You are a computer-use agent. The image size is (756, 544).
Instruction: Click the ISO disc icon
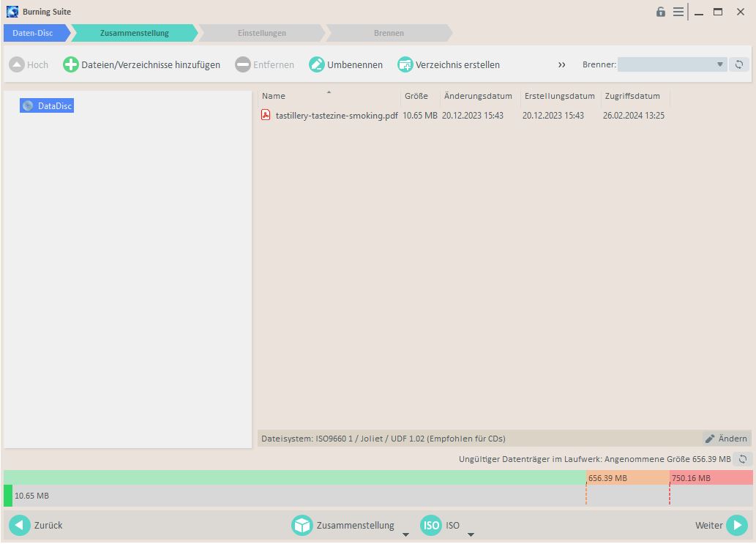(x=431, y=525)
